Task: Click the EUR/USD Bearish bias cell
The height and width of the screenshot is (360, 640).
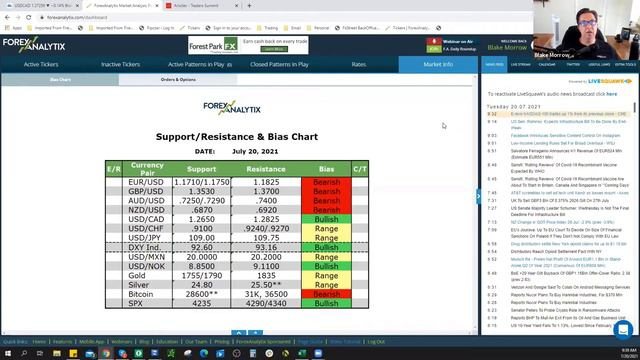Action: (327, 182)
